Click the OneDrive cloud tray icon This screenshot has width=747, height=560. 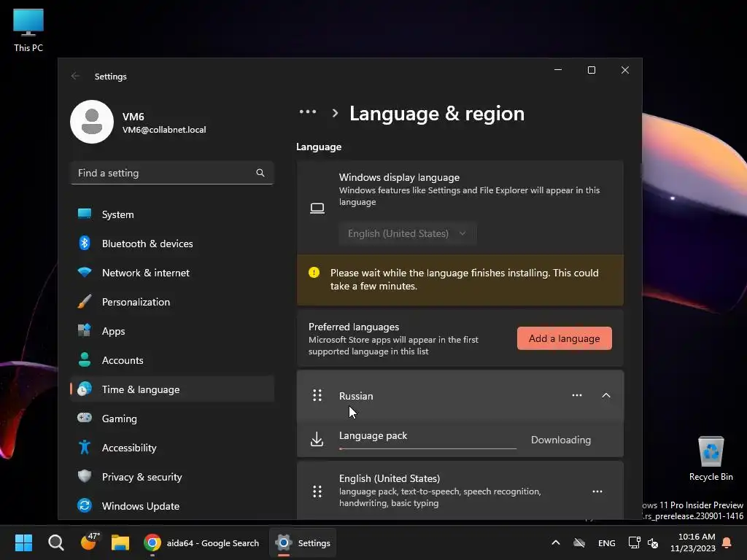[579, 542]
